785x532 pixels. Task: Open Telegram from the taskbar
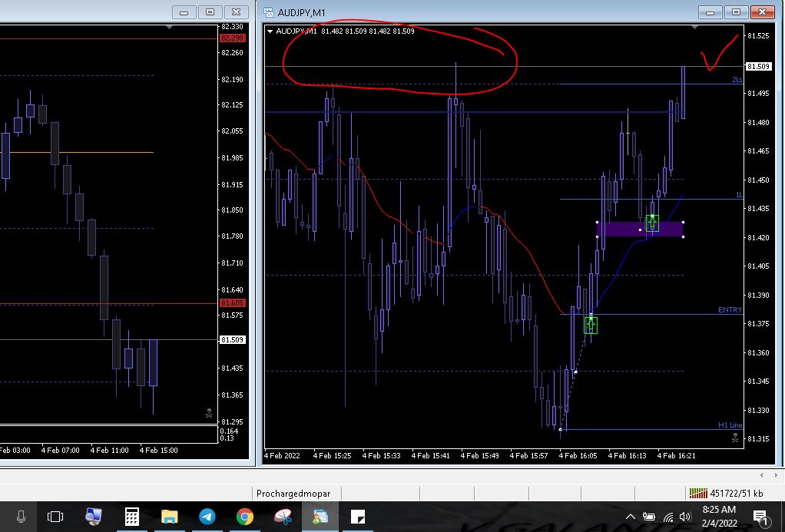207,517
